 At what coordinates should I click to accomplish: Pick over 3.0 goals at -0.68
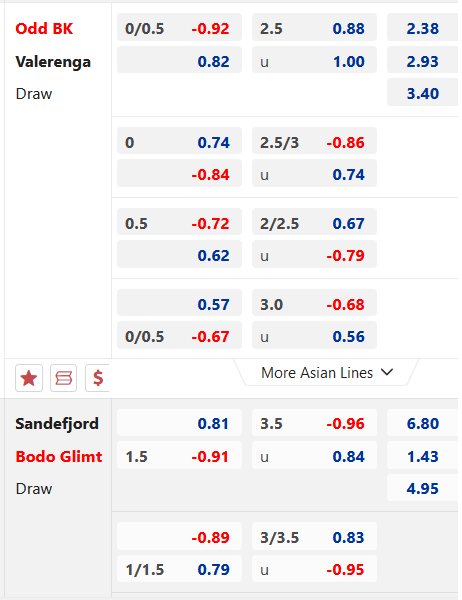[x=314, y=303]
